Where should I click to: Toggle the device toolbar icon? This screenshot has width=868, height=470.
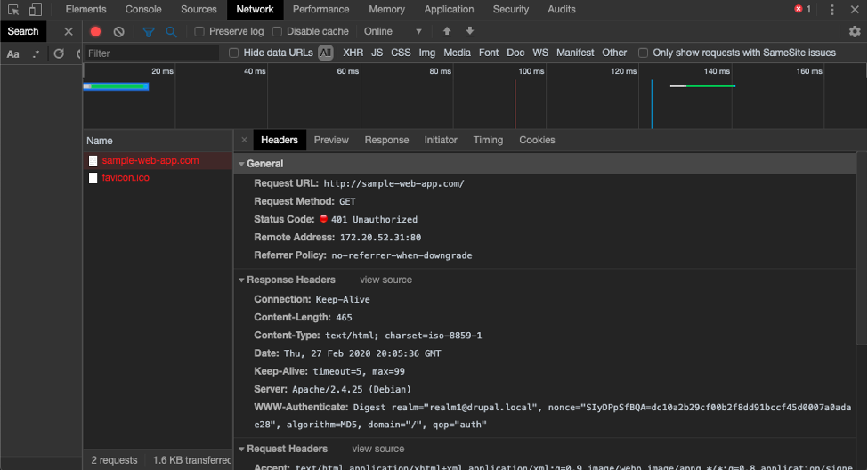pos(36,10)
